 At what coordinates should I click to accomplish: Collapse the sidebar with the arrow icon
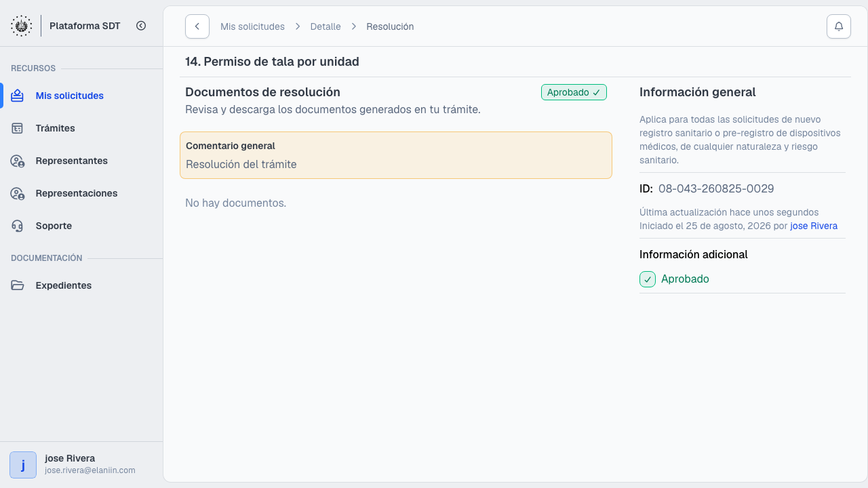click(x=141, y=26)
